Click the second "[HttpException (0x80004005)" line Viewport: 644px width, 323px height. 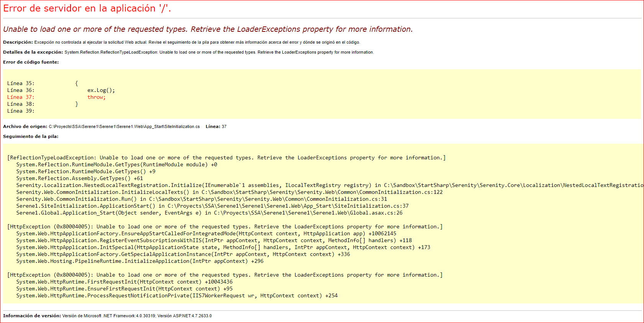click(x=225, y=275)
